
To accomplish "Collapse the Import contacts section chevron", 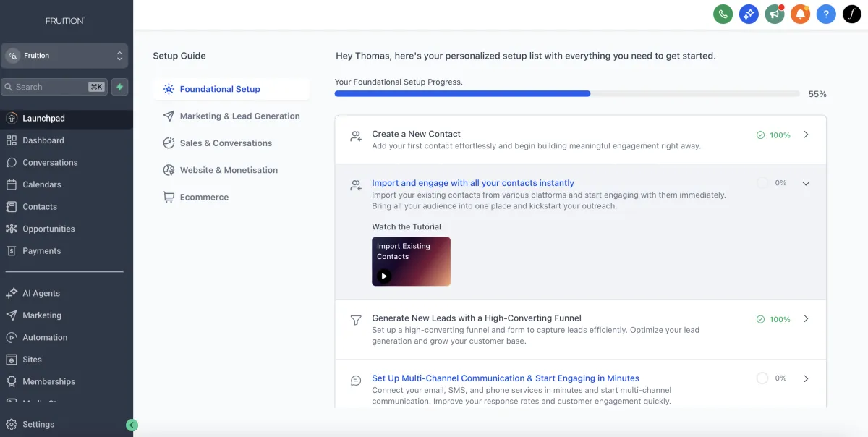I will point(807,183).
